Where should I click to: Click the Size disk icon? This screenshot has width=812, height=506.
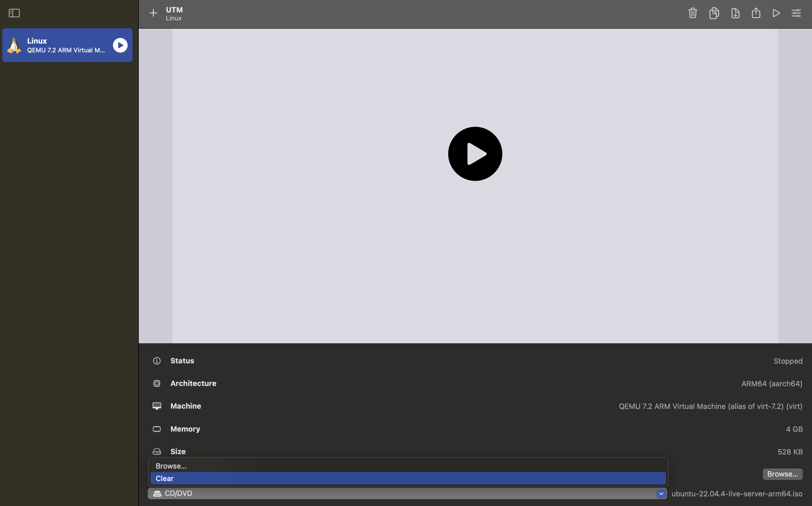(157, 451)
